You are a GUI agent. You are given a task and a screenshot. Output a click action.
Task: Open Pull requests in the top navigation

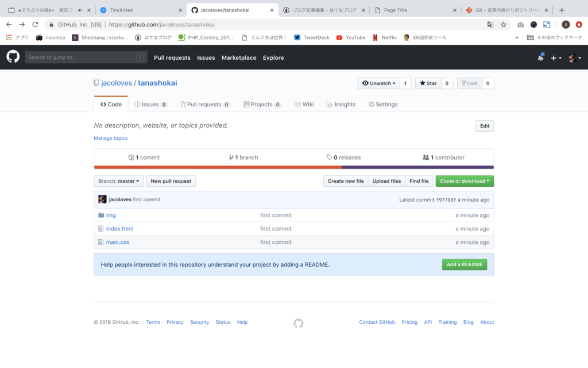(172, 58)
